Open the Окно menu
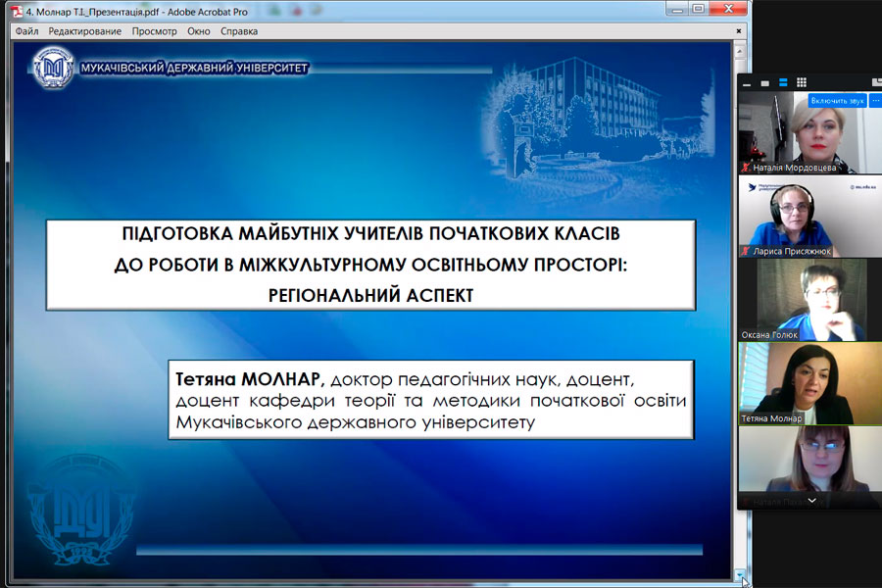The height and width of the screenshot is (588, 882). (x=199, y=31)
